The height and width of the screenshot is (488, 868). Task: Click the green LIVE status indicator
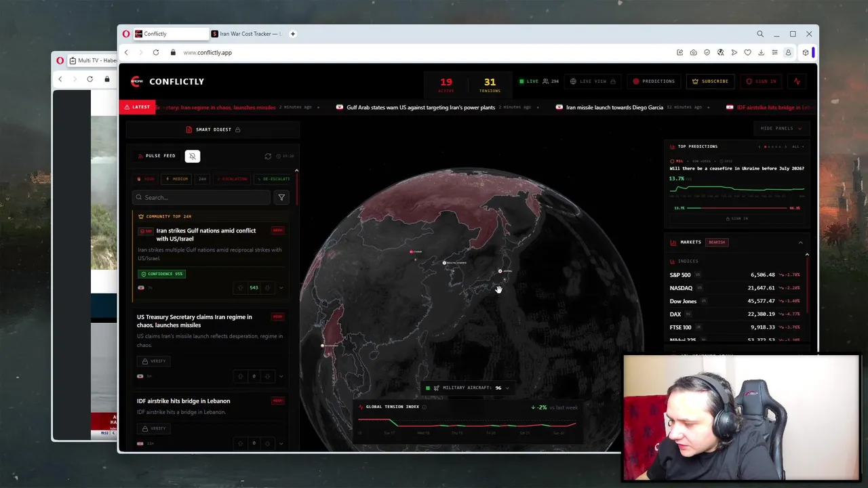click(529, 81)
